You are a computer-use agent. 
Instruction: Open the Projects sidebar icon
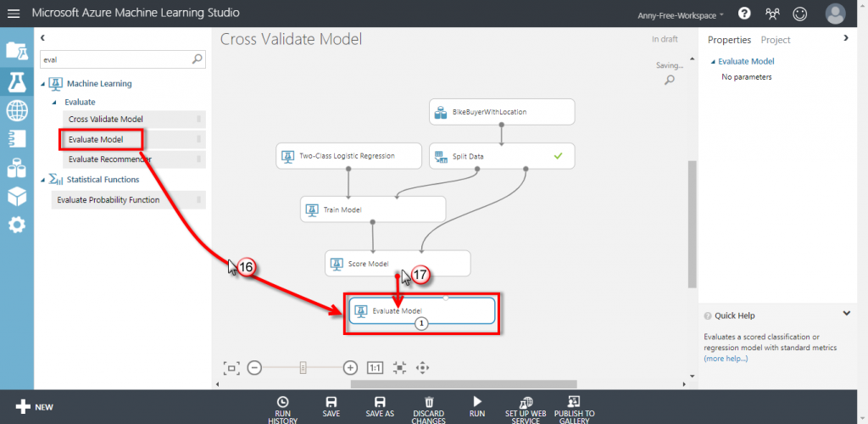pyautogui.click(x=17, y=50)
